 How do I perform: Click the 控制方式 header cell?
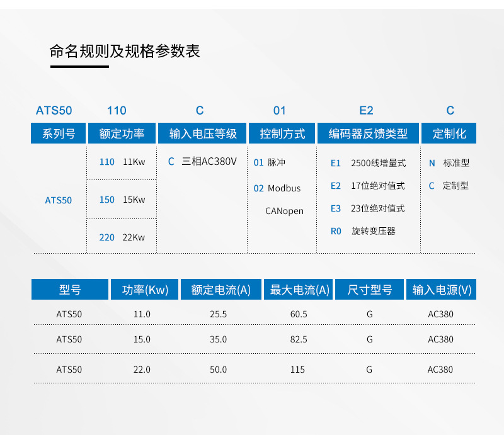pos(282,133)
